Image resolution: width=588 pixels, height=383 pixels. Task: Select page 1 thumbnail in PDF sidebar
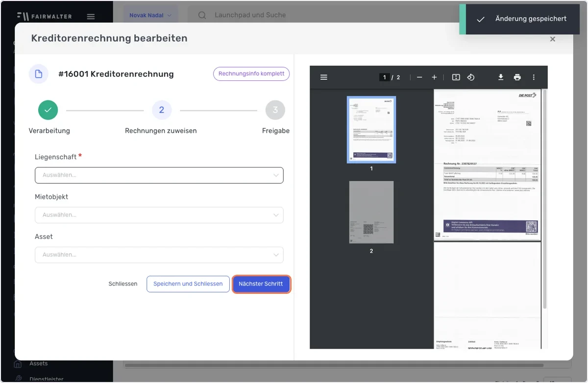(371, 130)
